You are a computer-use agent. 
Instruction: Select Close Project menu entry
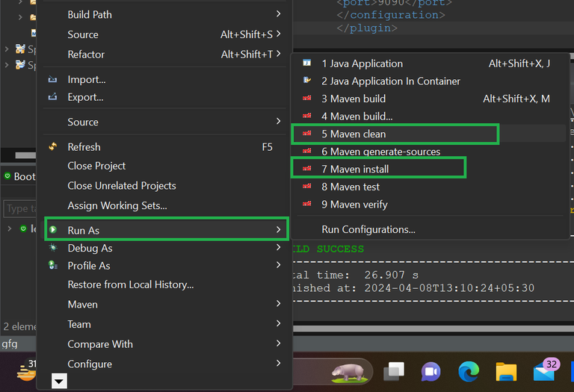coord(96,166)
